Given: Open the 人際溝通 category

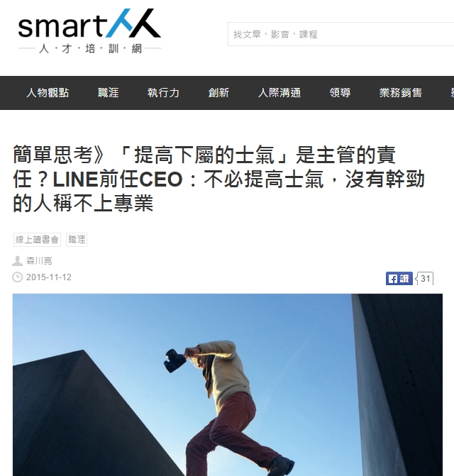Looking at the screenshot, I should click(x=279, y=93).
